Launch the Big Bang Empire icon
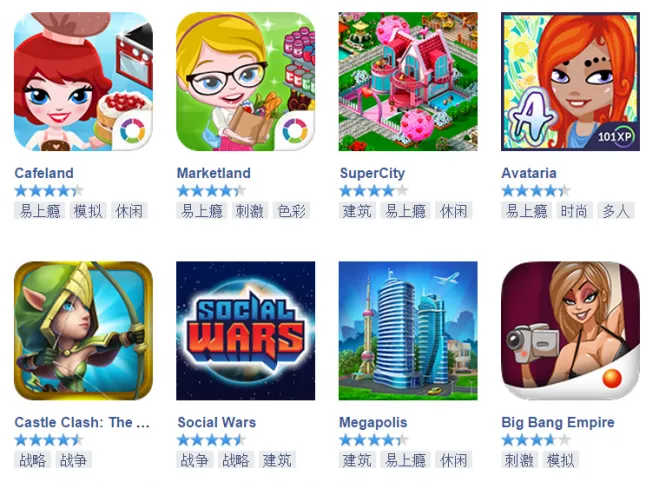 pos(570,331)
